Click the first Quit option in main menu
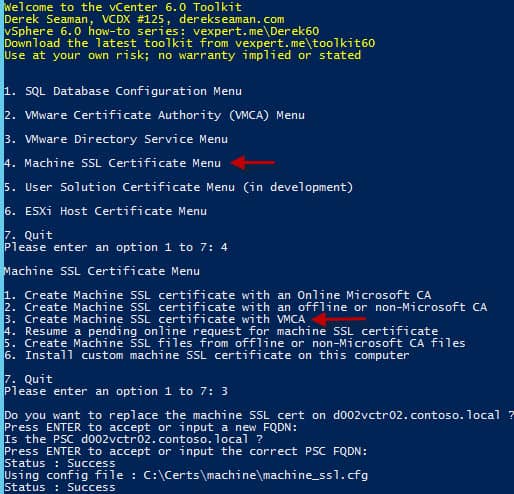Screen dimensions: 514x494 point(28,235)
